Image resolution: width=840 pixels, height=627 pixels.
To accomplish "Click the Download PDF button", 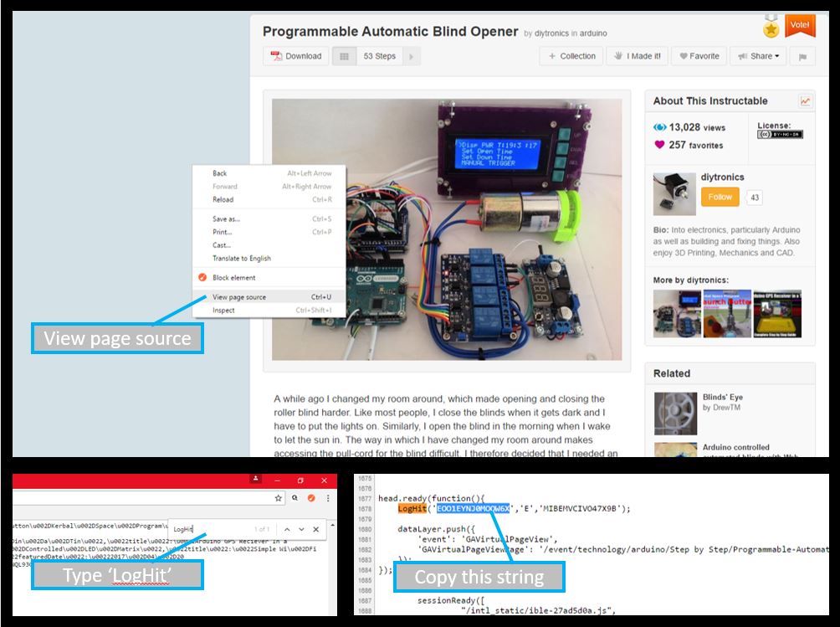I will pos(295,56).
